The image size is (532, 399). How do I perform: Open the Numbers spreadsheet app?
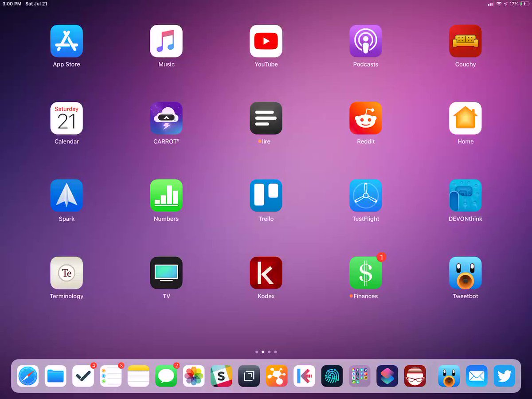coord(166,196)
